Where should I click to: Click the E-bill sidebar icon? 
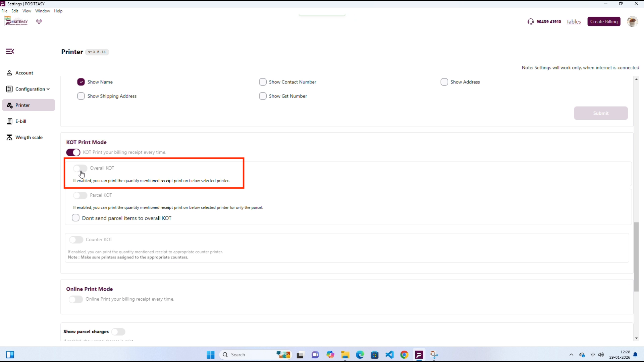pos(10,121)
